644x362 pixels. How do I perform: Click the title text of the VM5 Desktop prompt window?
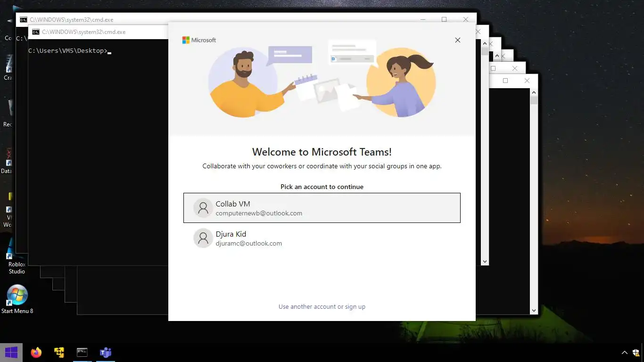point(83,32)
